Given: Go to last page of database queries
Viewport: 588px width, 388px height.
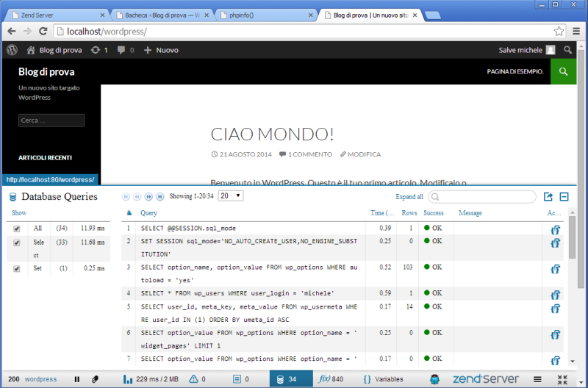Looking at the screenshot, I should (160, 196).
